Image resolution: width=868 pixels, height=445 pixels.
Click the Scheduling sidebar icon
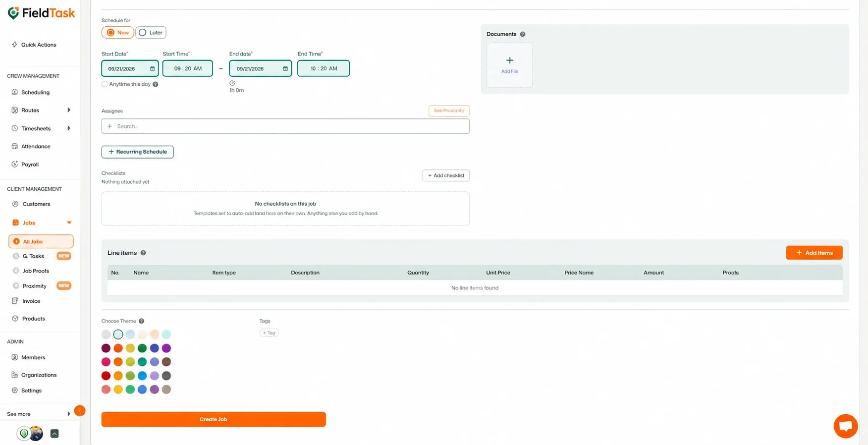pos(14,92)
